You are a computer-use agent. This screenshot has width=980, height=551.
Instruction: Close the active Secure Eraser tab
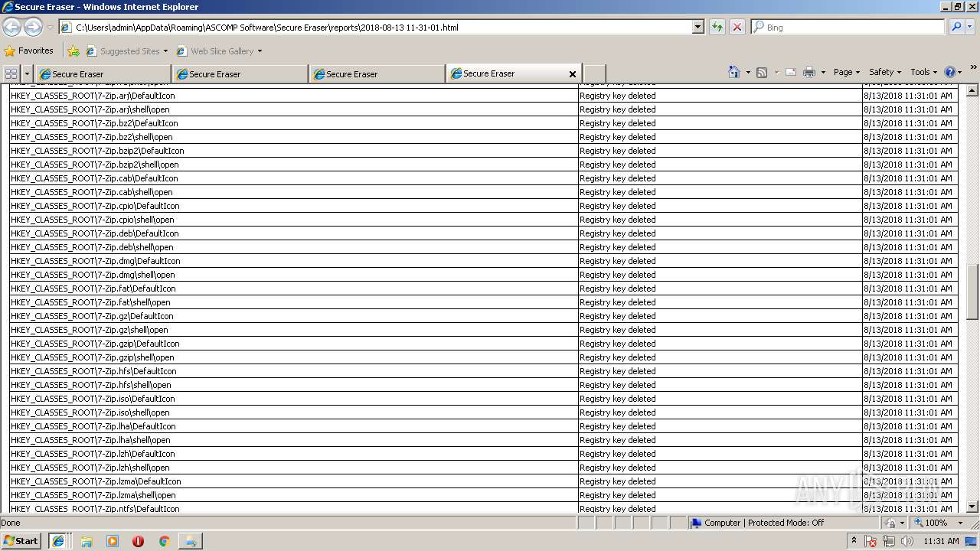tap(572, 74)
